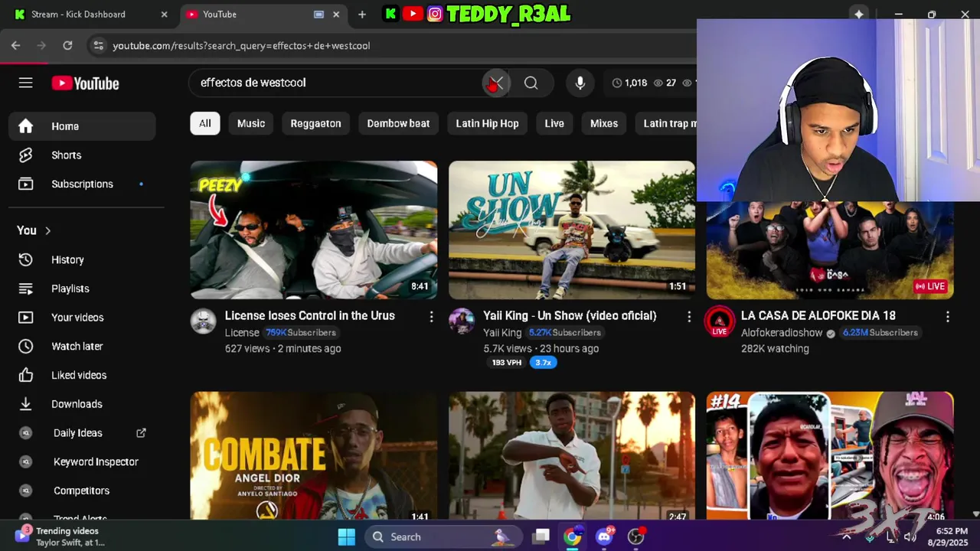Open Chrome from the taskbar
This screenshot has height=551, width=980.
(572, 536)
